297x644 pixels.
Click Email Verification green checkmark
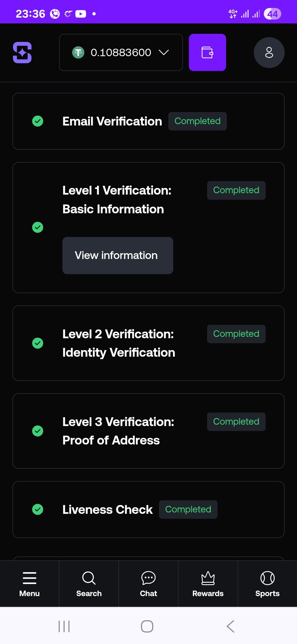pyautogui.click(x=38, y=121)
